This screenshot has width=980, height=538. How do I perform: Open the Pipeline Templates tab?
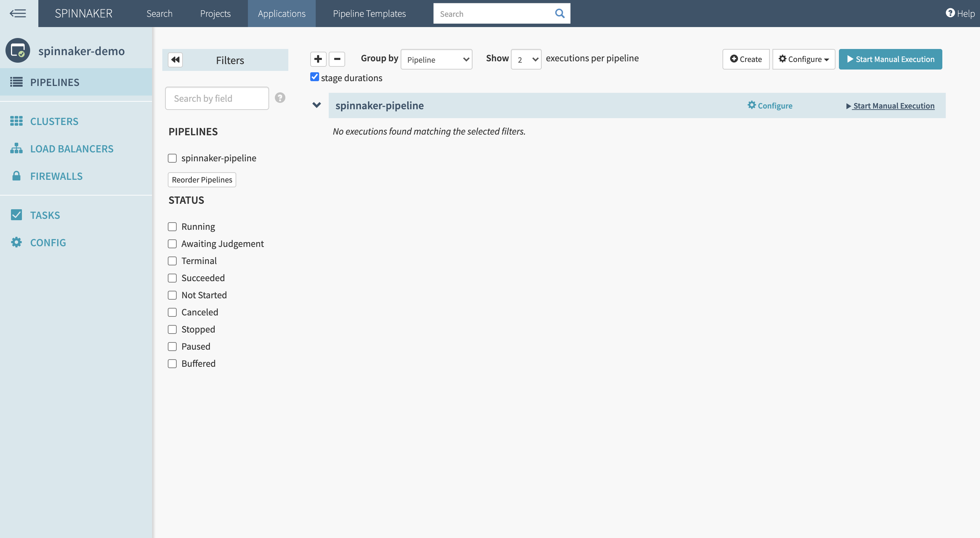coord(369,14)
